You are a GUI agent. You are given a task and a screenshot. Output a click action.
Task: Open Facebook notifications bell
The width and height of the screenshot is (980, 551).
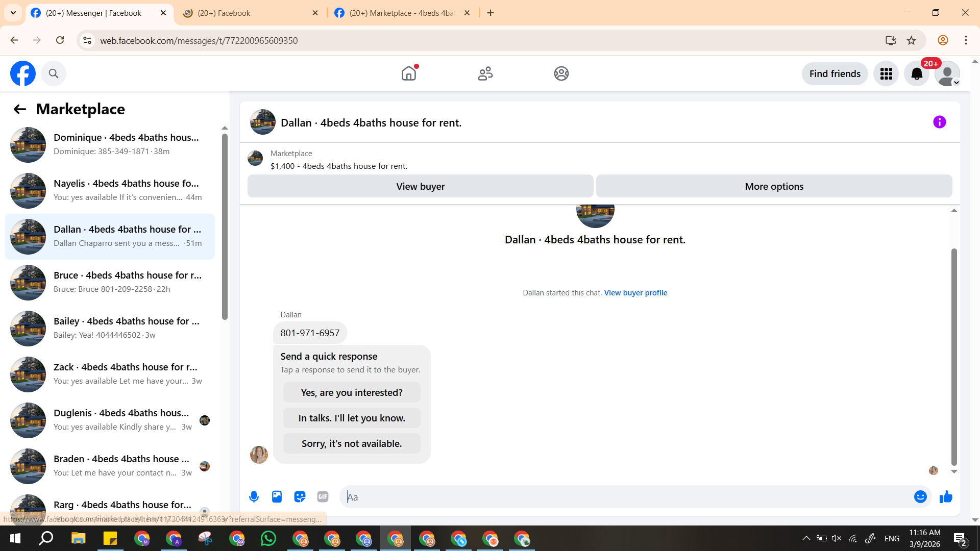click(x=917, y=74)
